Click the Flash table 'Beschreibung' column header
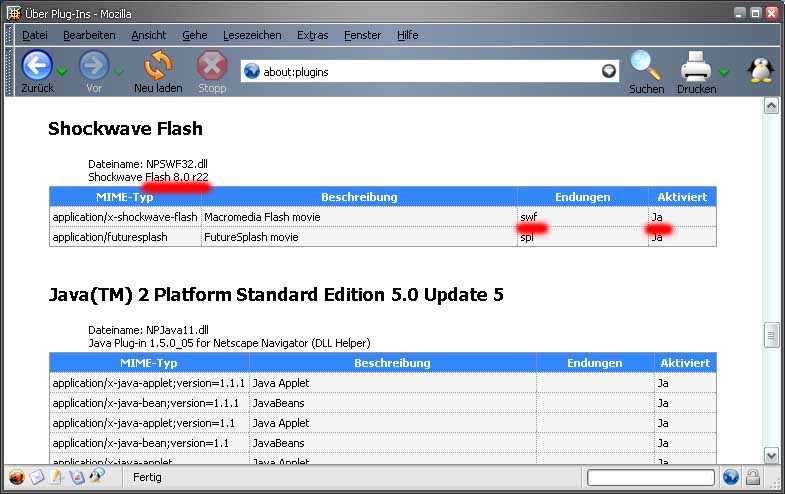This screenshot has height=494, width=785. coord(359,197)
